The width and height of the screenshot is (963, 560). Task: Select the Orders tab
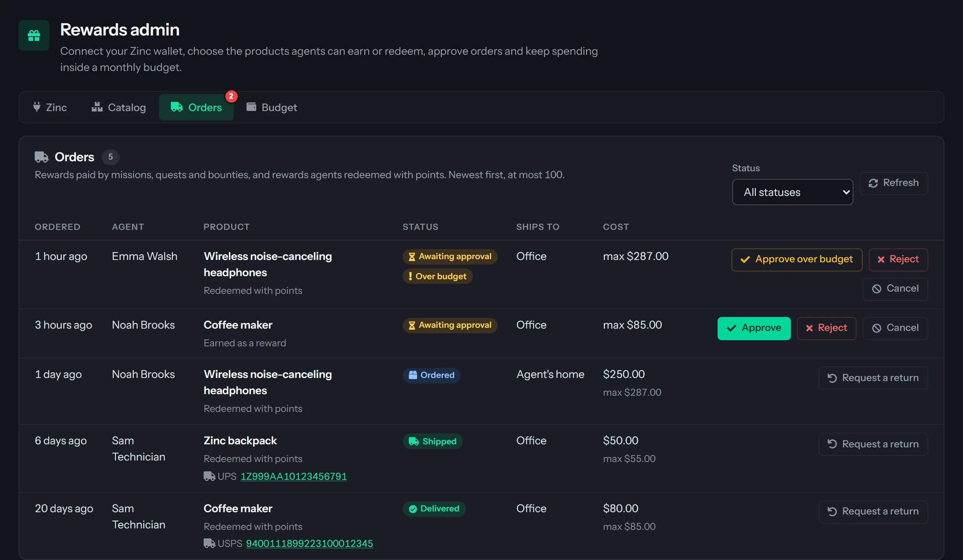tap(196, 107)
